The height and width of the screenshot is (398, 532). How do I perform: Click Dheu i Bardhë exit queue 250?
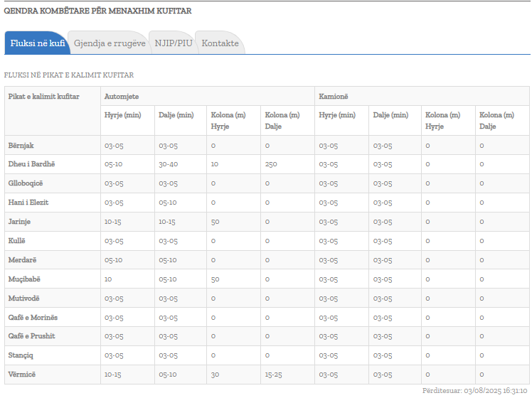tap(271, 164)
